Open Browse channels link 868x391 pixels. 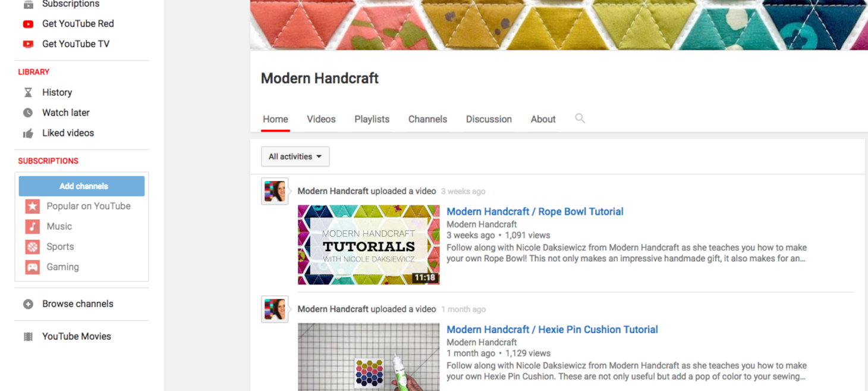(78, 304)
